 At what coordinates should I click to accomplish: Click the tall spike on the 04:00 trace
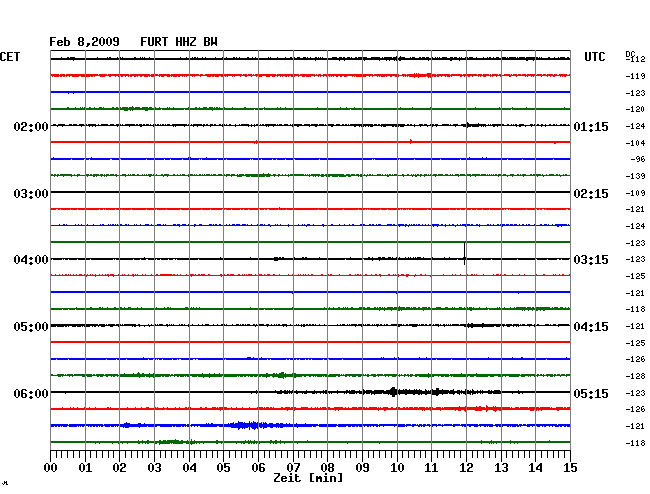click(x=464, y=254)
